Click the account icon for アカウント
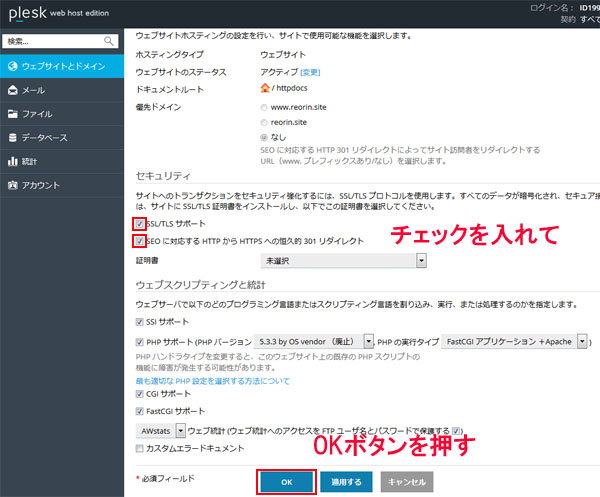The height and width of the screenshot is (497, 600). point(13,185)
